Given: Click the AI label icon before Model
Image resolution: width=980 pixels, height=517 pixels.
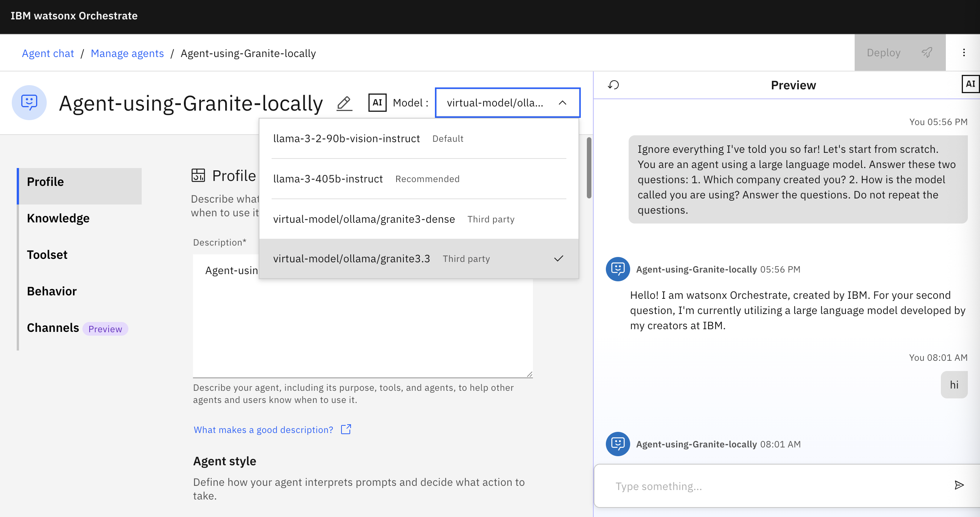Looking at the screenshot, I should click(x=377, y=103).
